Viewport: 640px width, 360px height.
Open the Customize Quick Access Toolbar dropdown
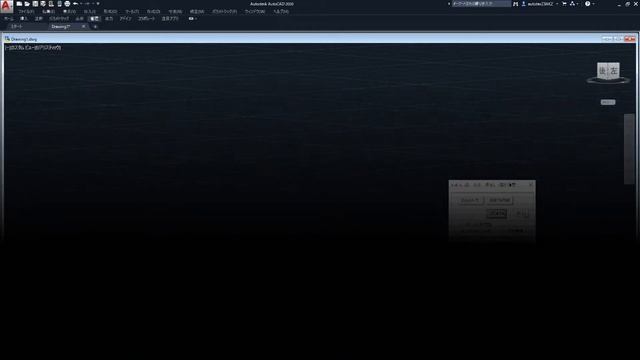[x=98, y=4]
